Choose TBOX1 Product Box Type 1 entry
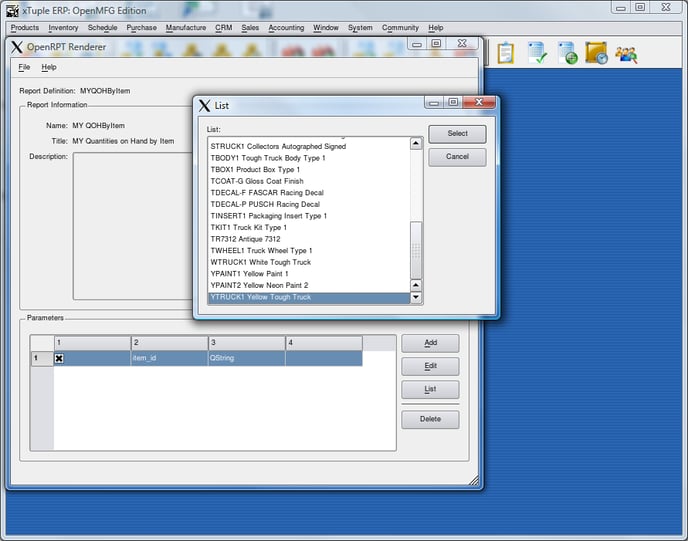Image resolution: width=688 pixels, height=541 pixels. point(255,170)
